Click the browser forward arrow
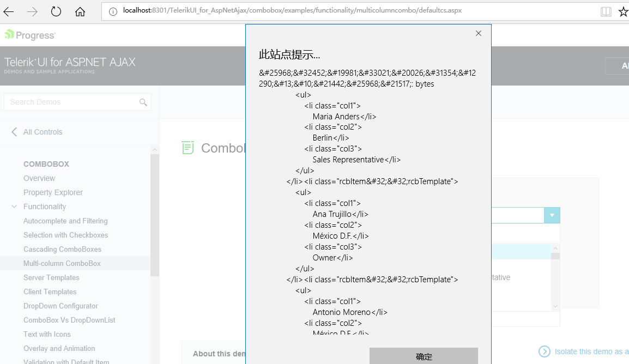 click(32, 11)
